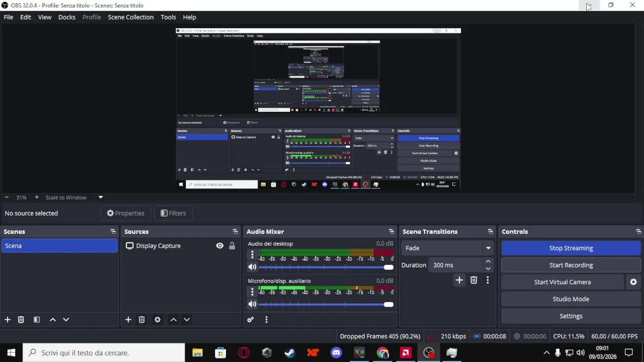Zoom out preview with minus icon

pos(7,197)
